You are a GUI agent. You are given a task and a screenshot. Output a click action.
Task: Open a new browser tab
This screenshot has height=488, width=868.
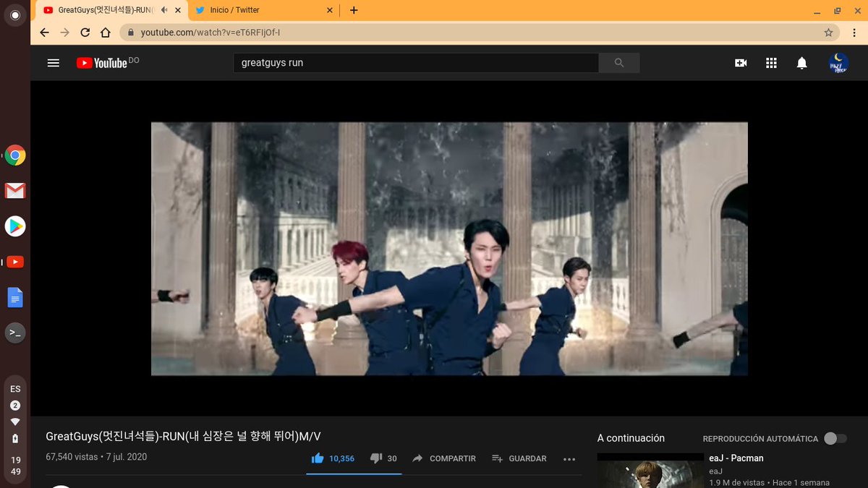[x=354, y=10]
